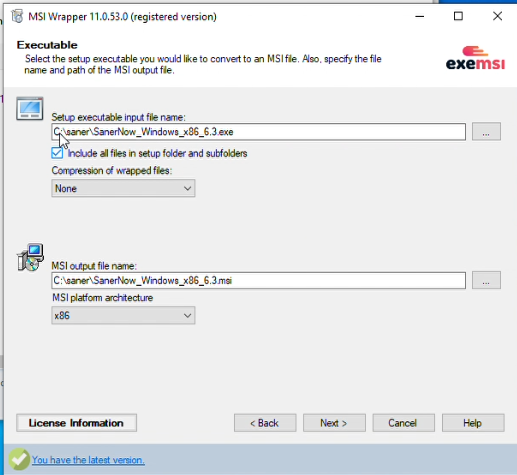Open Help for this wizard page

pos(473,423)
